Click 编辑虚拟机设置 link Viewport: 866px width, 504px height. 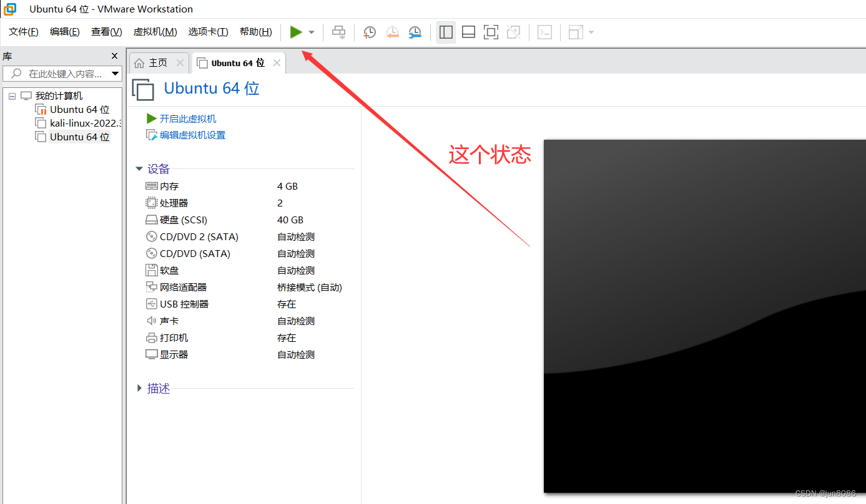[x=192, y=135]
